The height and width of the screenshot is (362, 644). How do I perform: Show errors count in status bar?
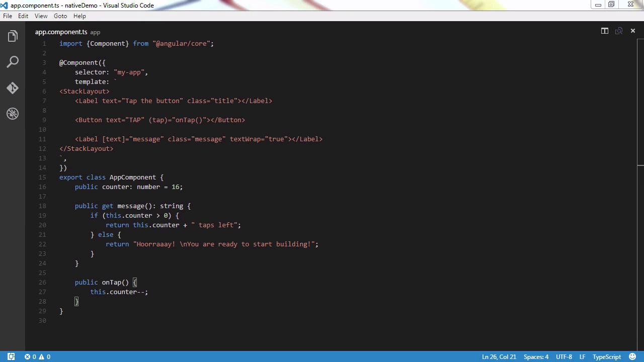[31, 356]
